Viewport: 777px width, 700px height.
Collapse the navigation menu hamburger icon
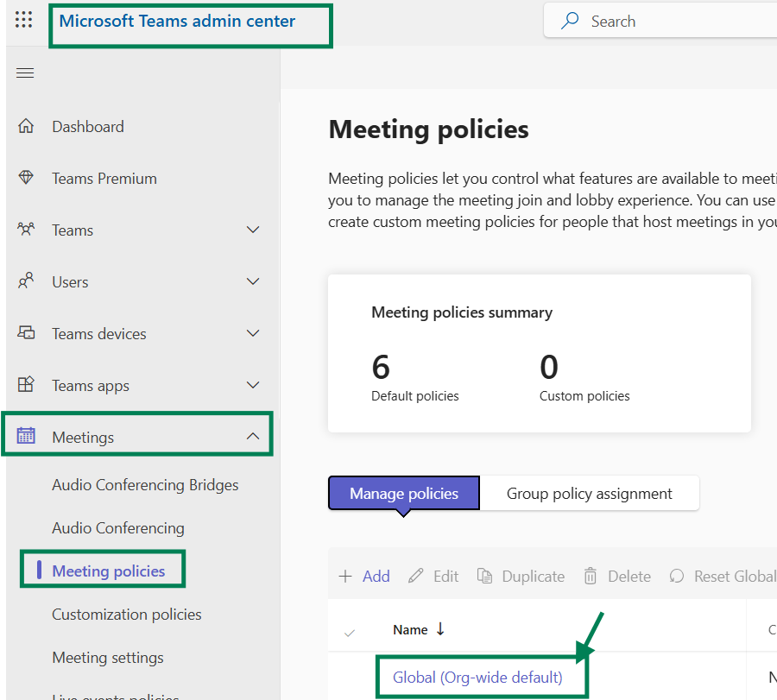tap(25, 73)
